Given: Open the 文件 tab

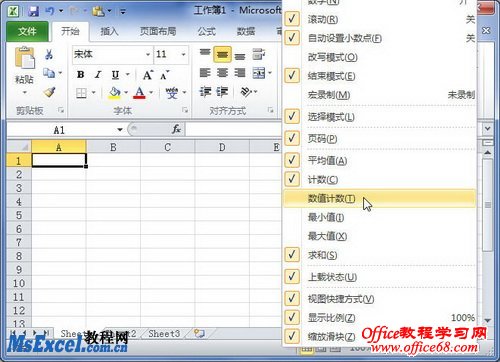Looking at the screenshot, I should pos(27,32).
